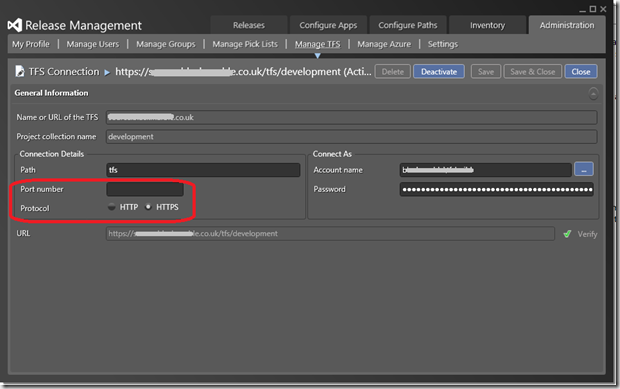The width and height of the screenshot is (620, 389).
Task: Switch to the Configure Apps tab
Action: pyautogui.click(x=328, y=25)
